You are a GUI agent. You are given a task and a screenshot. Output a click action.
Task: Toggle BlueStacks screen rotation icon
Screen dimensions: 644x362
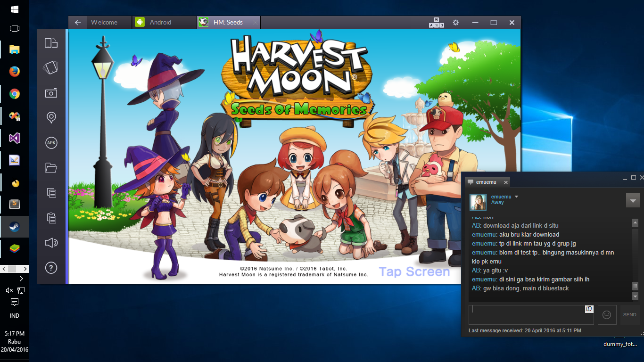51,43
